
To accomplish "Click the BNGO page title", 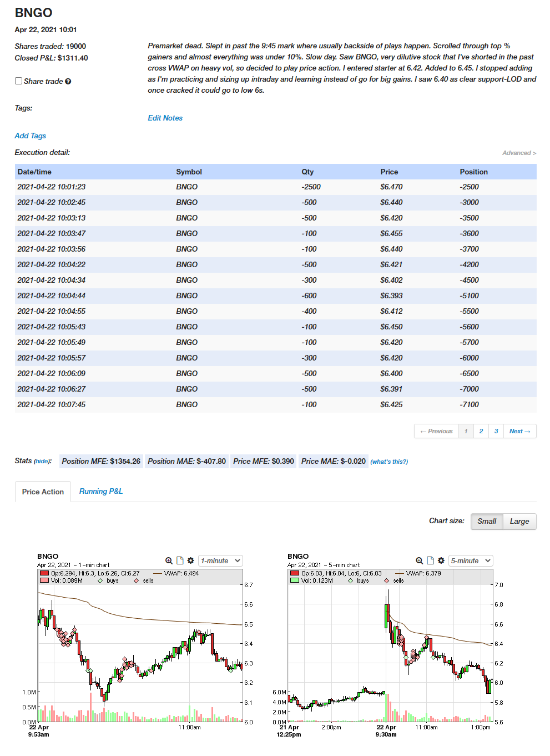I will point(33,13).
